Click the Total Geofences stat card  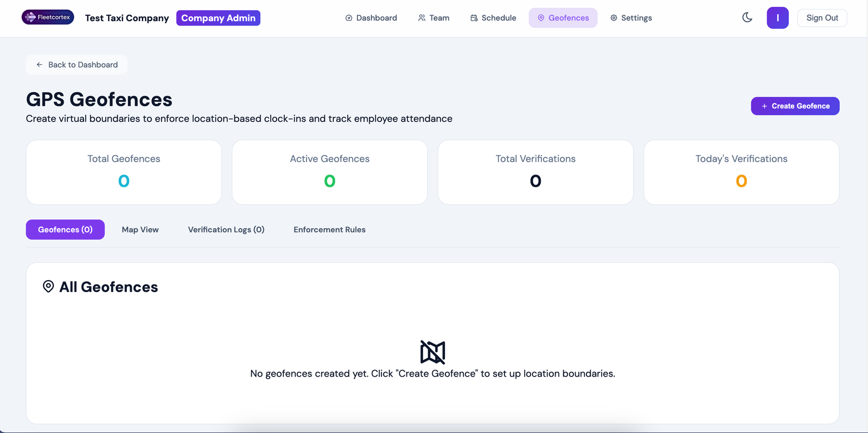click(x=124, y=172)
